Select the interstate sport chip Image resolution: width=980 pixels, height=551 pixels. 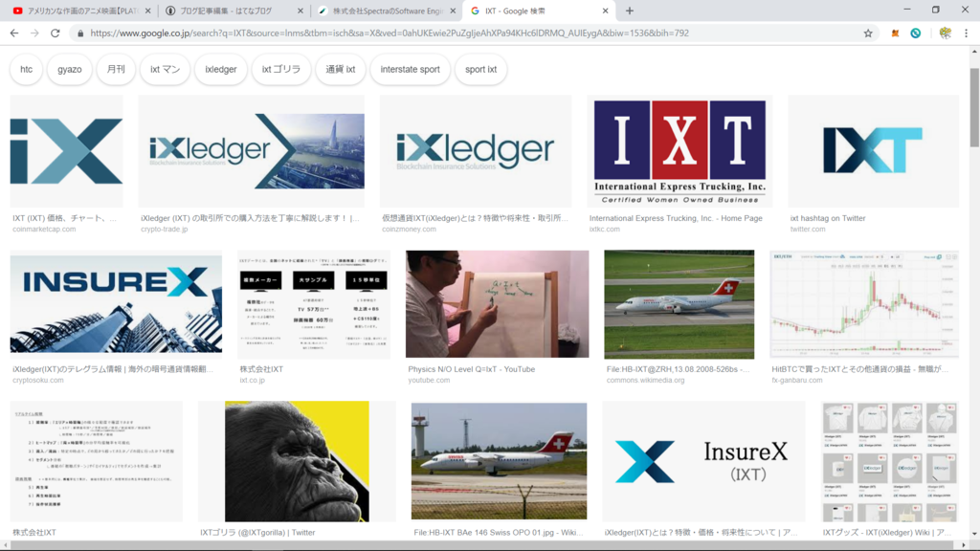tap(410, 69)
